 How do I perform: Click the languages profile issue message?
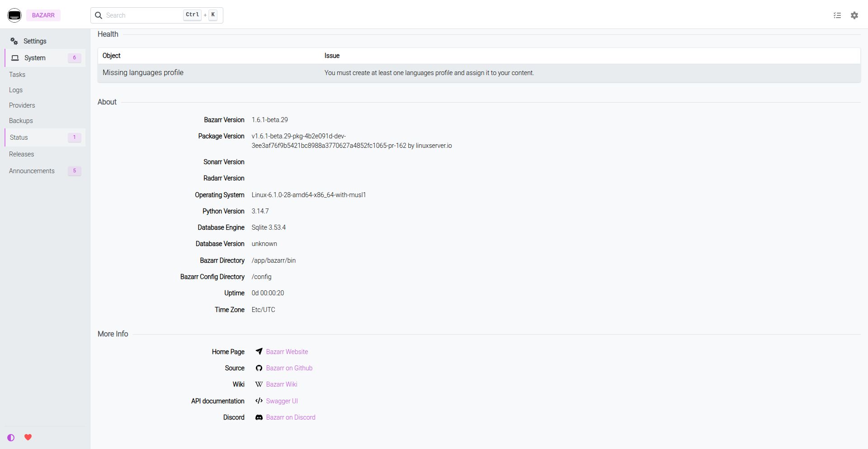pos(429,73)
